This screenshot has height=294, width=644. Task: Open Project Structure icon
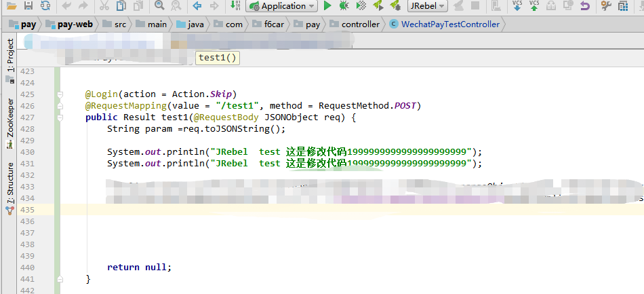pyautogui.click(x=623, y=5)
